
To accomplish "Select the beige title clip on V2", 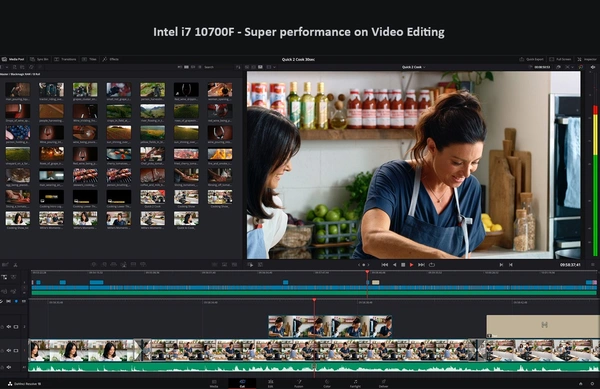I will tap(543, 326).
